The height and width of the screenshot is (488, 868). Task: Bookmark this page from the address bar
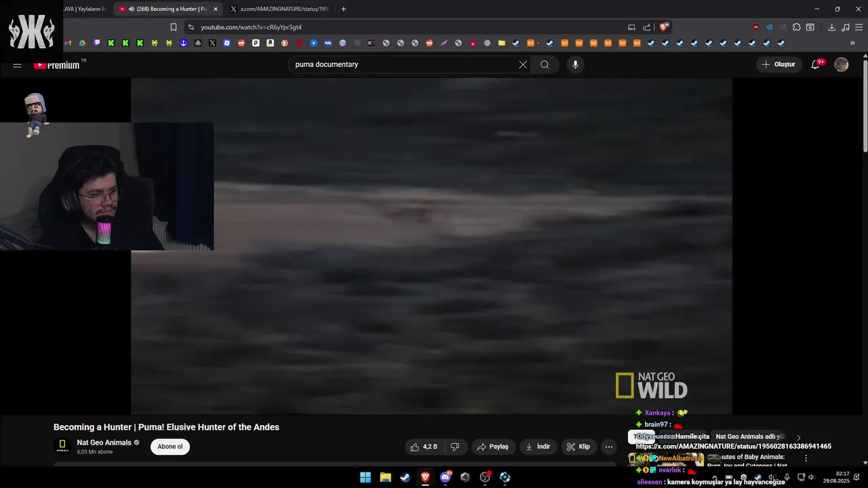point(174,27)
